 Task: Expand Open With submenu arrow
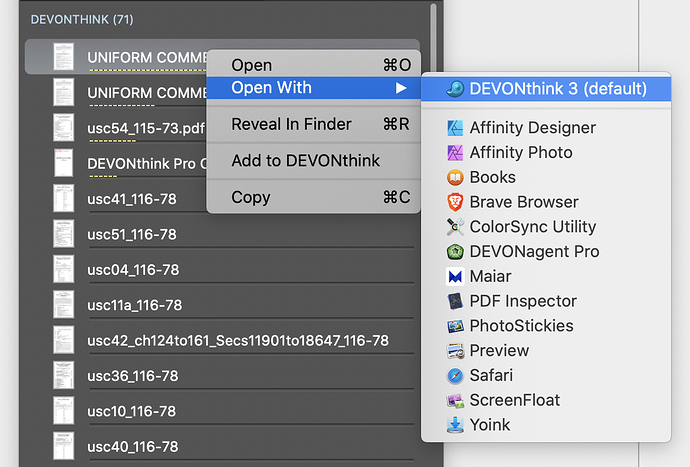click(401, 88)
